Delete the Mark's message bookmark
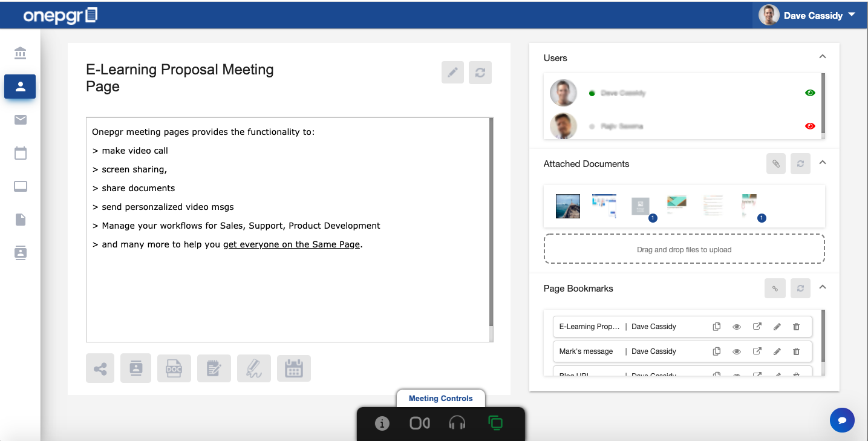 796,351
